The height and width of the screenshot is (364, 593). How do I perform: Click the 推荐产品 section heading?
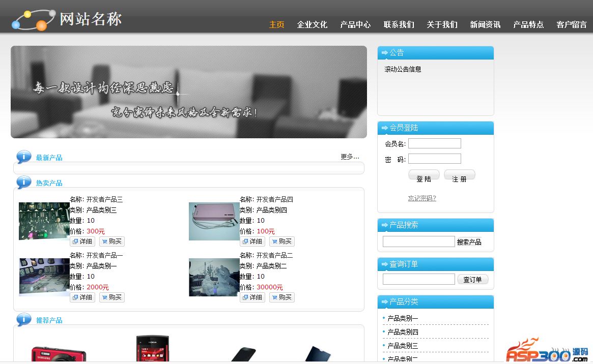tap(49, 320)
